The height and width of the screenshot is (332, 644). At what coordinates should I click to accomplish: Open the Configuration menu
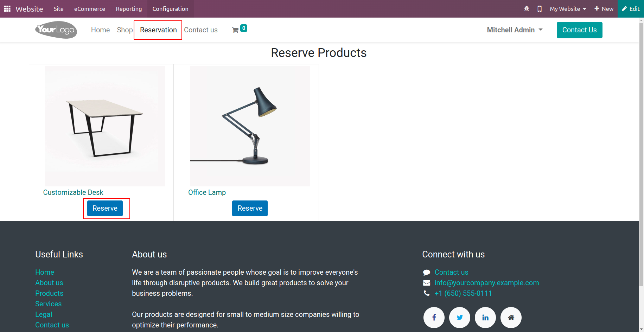tap(170, 9)
